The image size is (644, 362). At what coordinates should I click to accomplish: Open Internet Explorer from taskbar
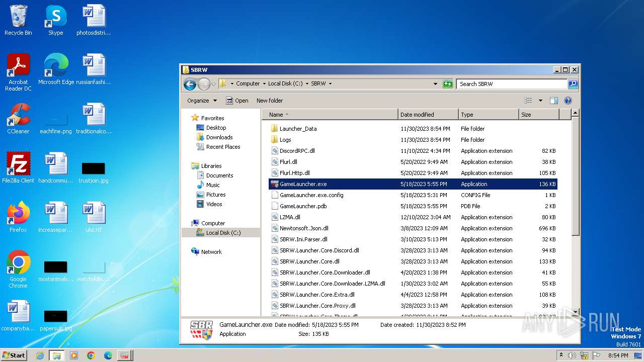[x=40, y=355]
